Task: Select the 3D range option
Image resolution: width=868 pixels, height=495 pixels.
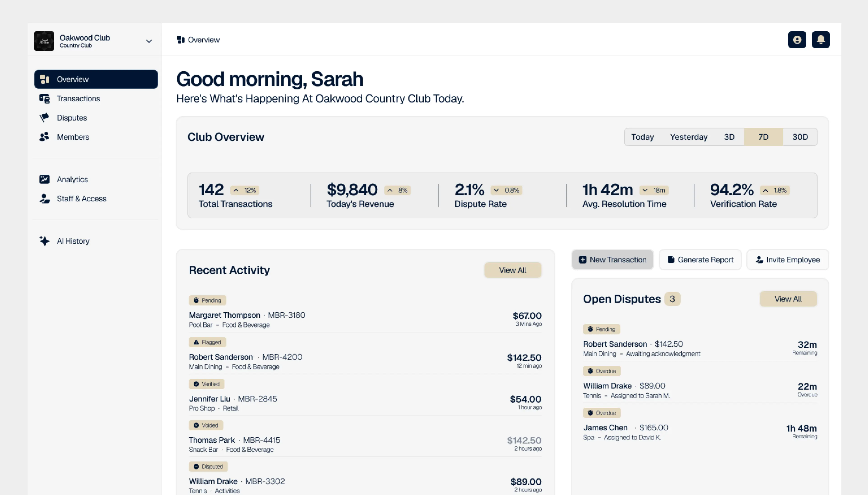Action: tap(729, 137)
